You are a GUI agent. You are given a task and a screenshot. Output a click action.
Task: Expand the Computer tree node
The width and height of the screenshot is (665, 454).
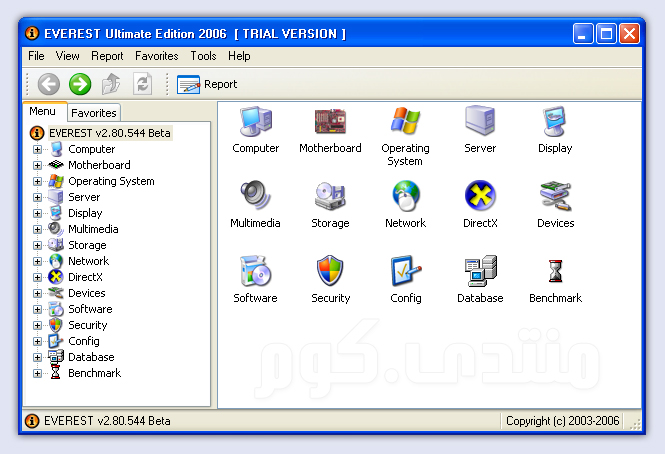click(x=38, y=150)
